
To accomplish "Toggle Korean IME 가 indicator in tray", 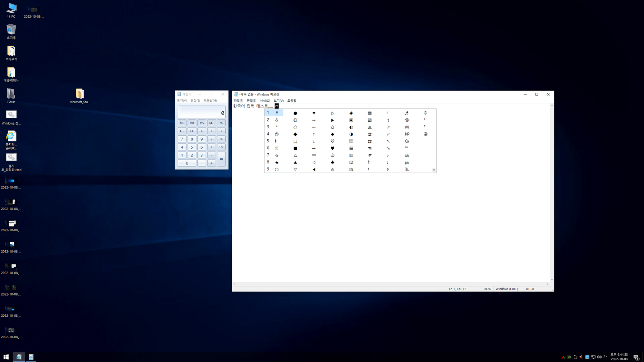I will coord(605,357).
